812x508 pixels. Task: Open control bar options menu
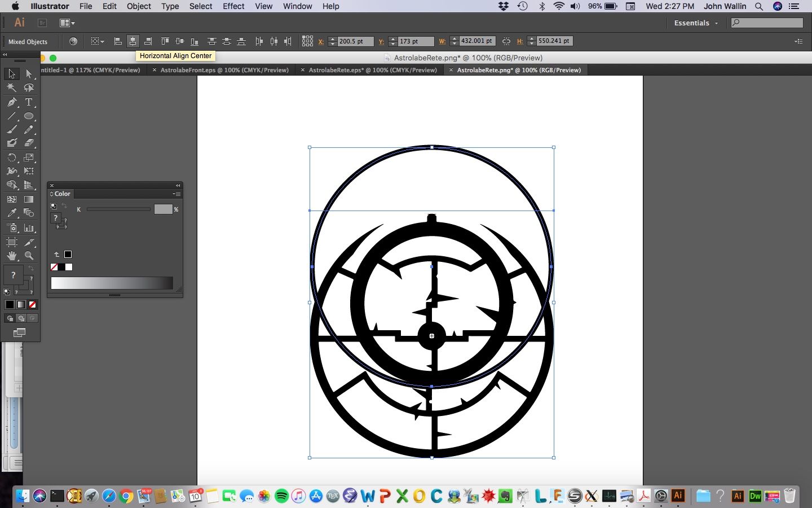798,41
